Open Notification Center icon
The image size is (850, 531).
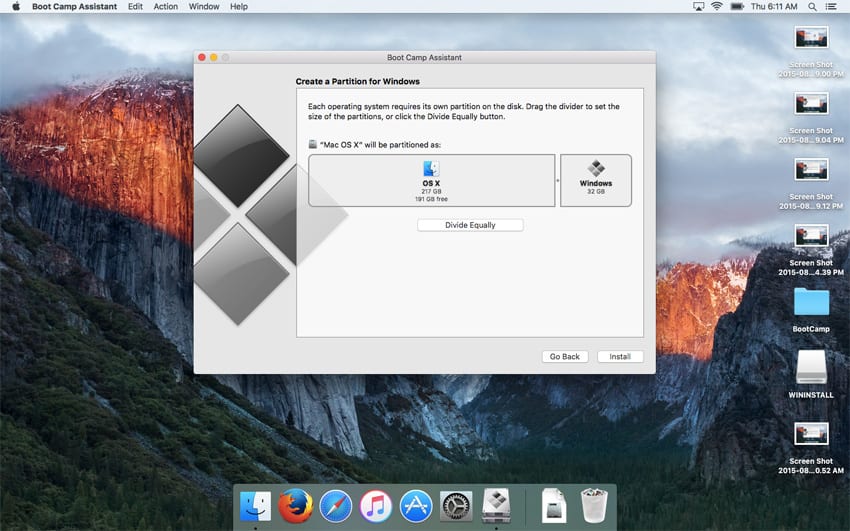click(x=830, y=7)
